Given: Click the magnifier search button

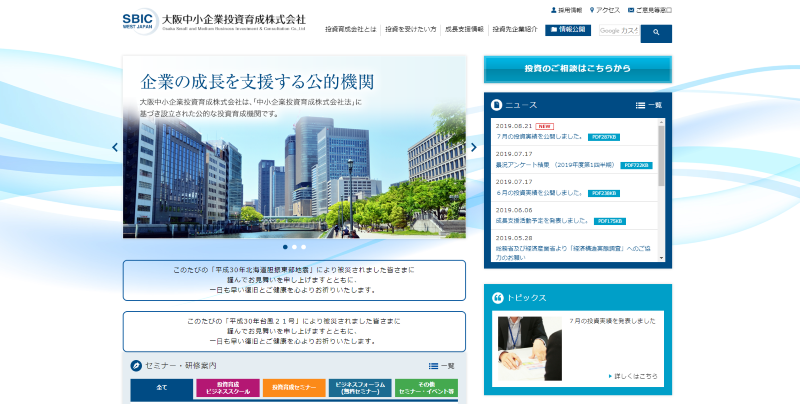Looking at the screenshot, I should [x=656, y=33].
